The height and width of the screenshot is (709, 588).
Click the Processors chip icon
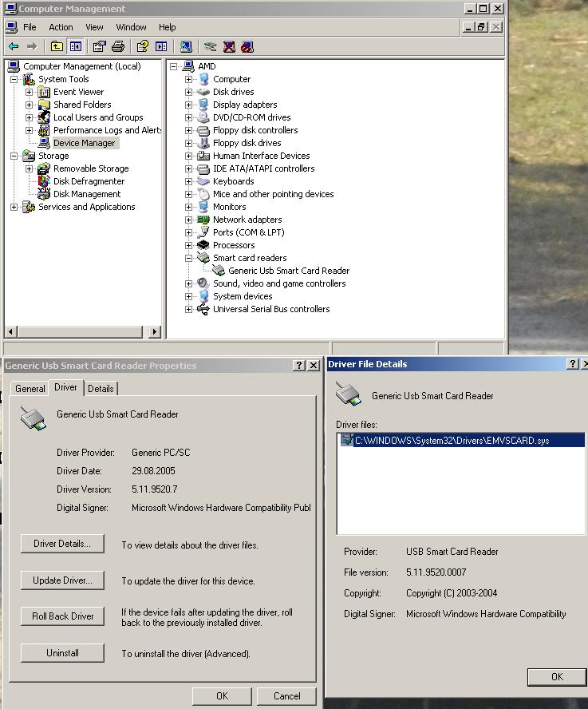click(x=203, y=245)
